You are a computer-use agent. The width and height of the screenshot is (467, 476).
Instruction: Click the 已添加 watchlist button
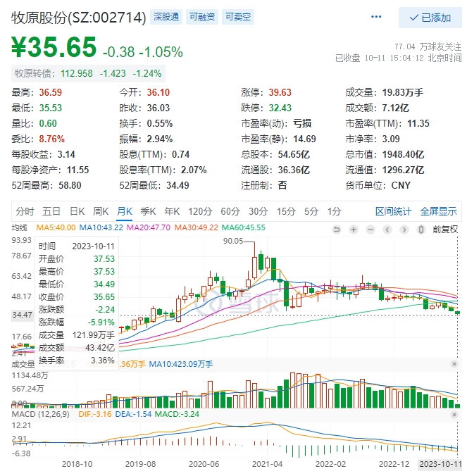click(430, 18)
